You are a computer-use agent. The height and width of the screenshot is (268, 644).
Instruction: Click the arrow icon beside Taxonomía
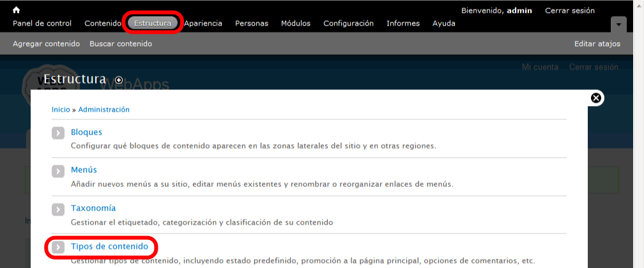pyautogui.click(x=58, y=209)
